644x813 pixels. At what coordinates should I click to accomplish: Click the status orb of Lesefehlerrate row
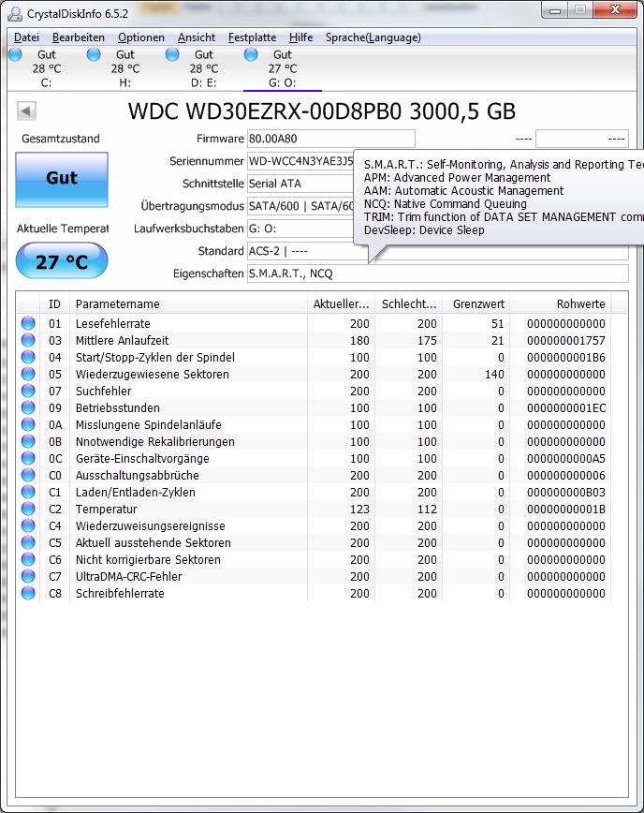click(28, 323)
